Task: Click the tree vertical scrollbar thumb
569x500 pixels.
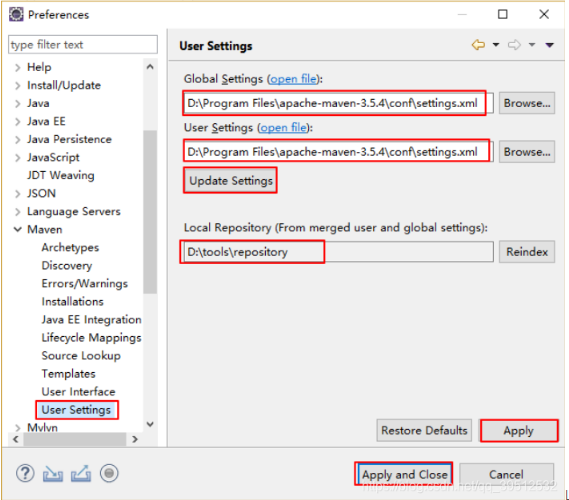Action: point(150,212)
